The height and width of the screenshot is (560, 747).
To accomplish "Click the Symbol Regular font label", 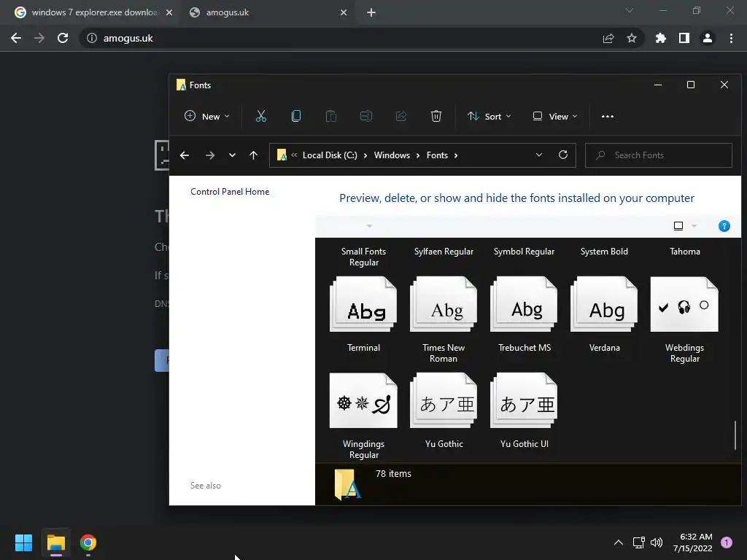I will (524, 252).
